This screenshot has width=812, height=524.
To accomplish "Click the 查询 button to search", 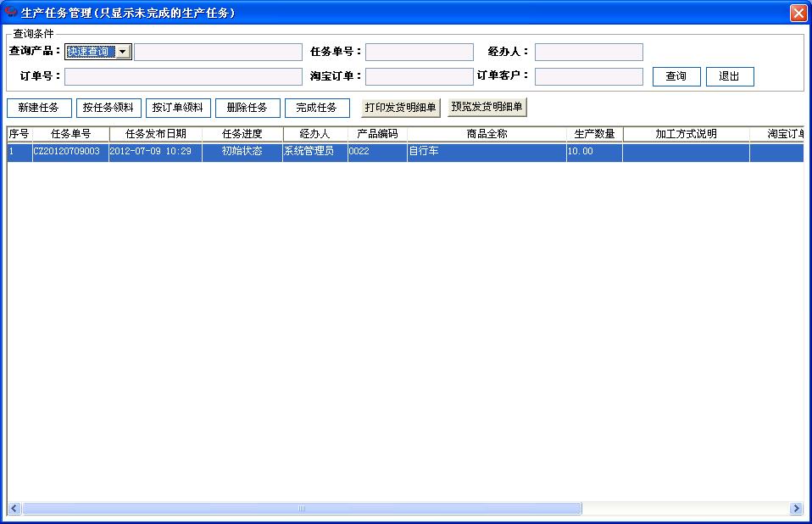I will 676,76.
